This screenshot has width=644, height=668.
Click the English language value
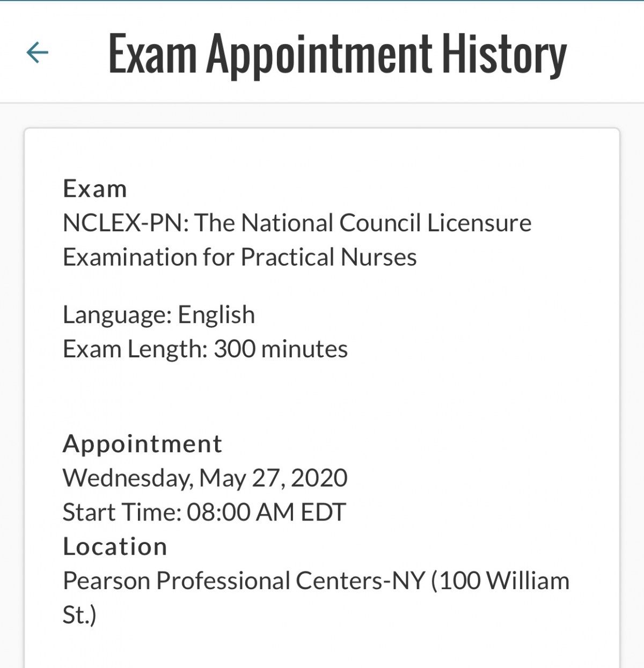216,315
